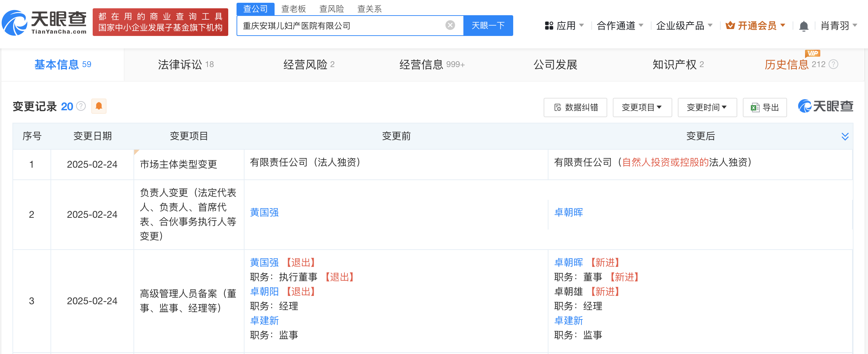Expand table with double chevron icon
This screenshot has height=354, width=868.
845,136
